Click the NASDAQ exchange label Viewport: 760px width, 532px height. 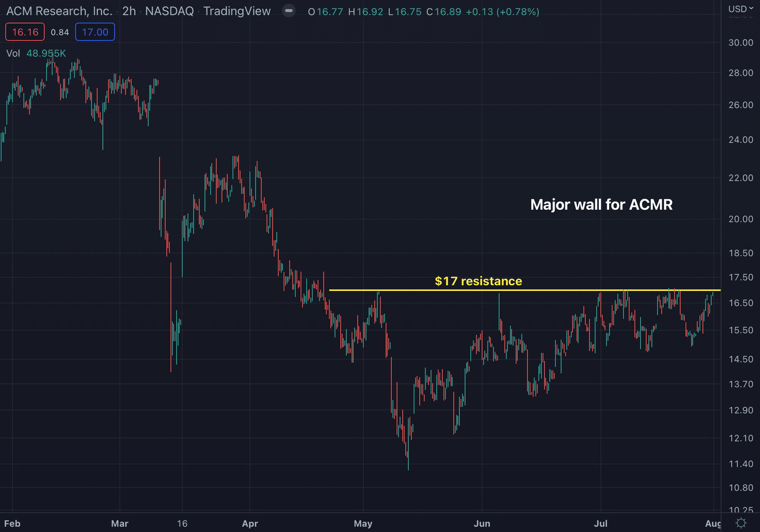click(x=169, y=11)
